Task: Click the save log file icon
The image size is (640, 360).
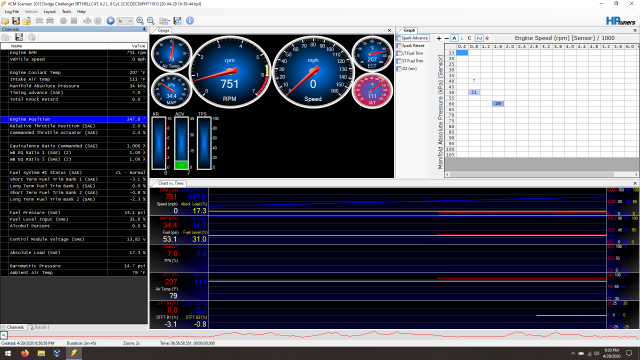Action: click(16, 21)
